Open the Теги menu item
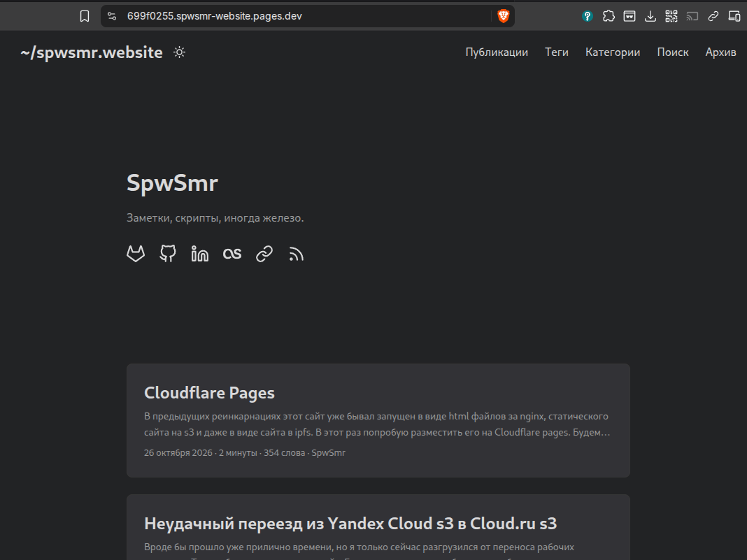Screen dimensions: 747x560 pyautogui.click(x=557, y=52)
